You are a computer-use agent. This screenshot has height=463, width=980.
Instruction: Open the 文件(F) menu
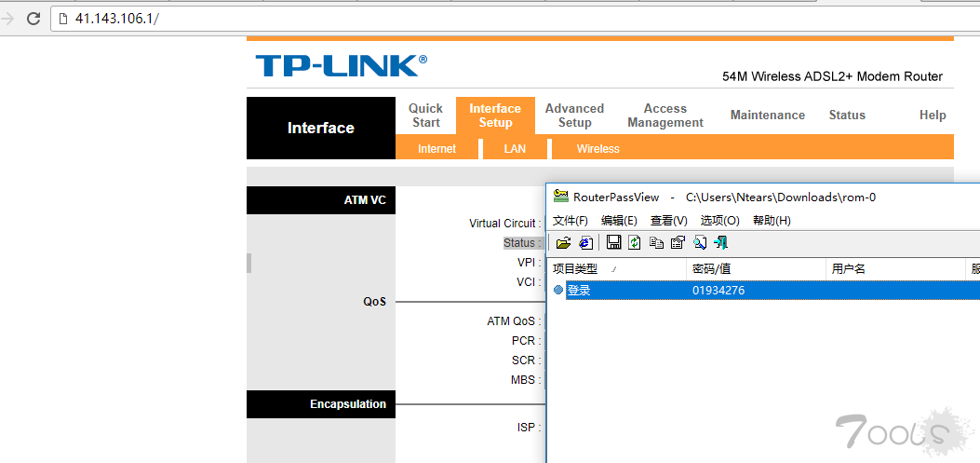pos(571,221)
